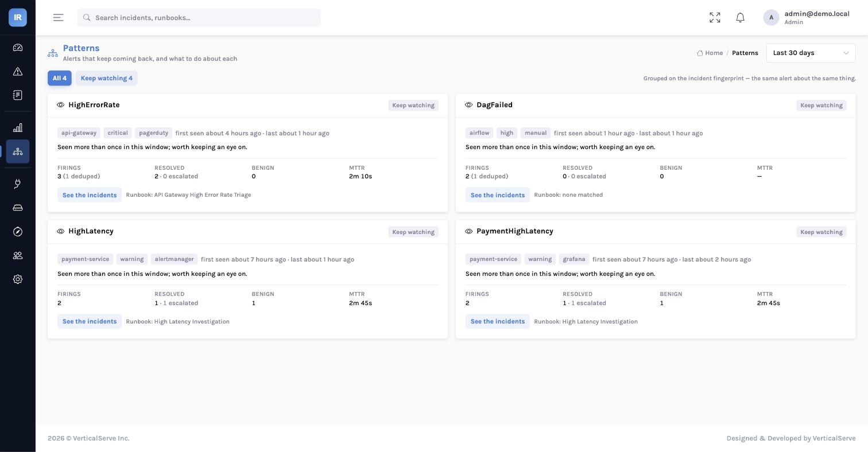The image size is (868, 452).
Task: Click the critical severity tag on HighErrorRate
Action: (x=118, y=133)
